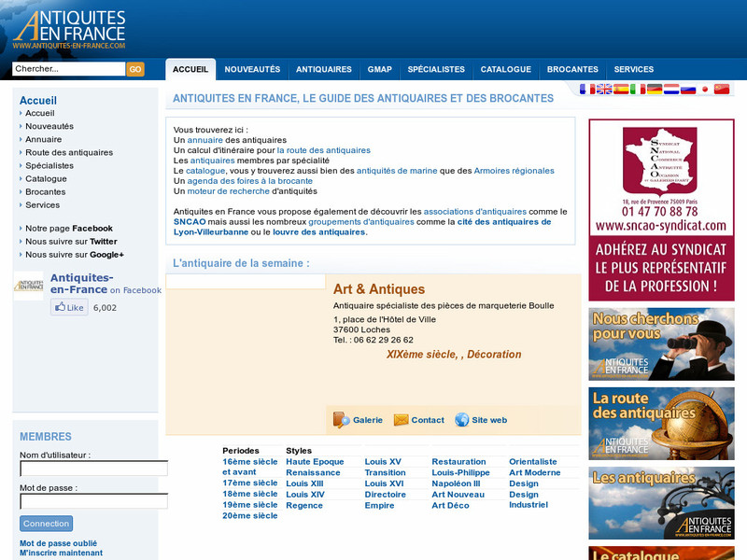Screen dimensions: 747x560
Task: Open the BROCANTES tab
Action: (x=572, y=69)
